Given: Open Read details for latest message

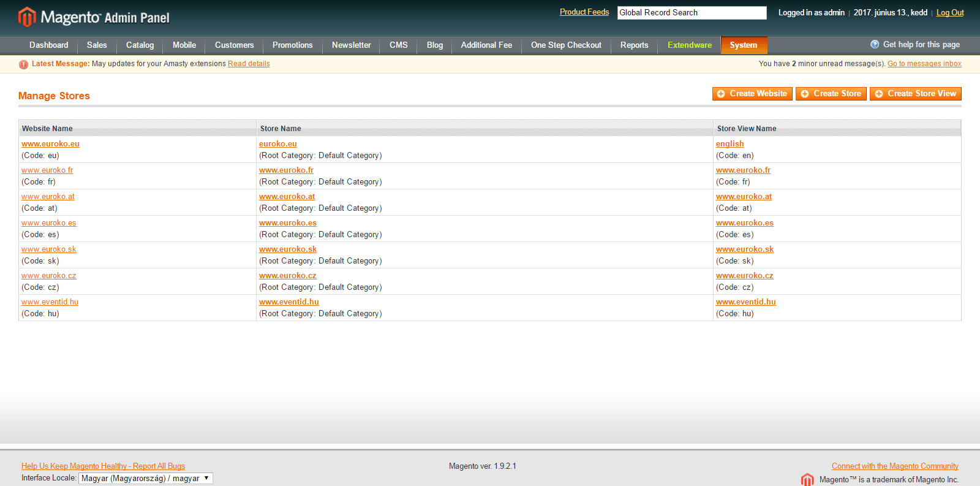Looking at the screenshot, I should (249, 64).
